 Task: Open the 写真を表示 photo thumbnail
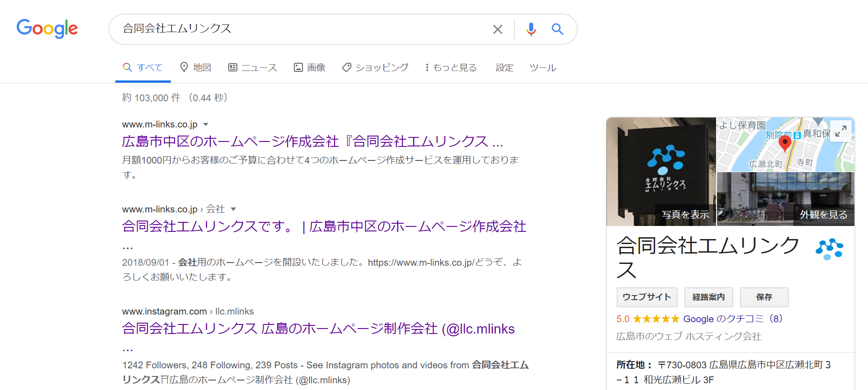[x=661, y=172]
